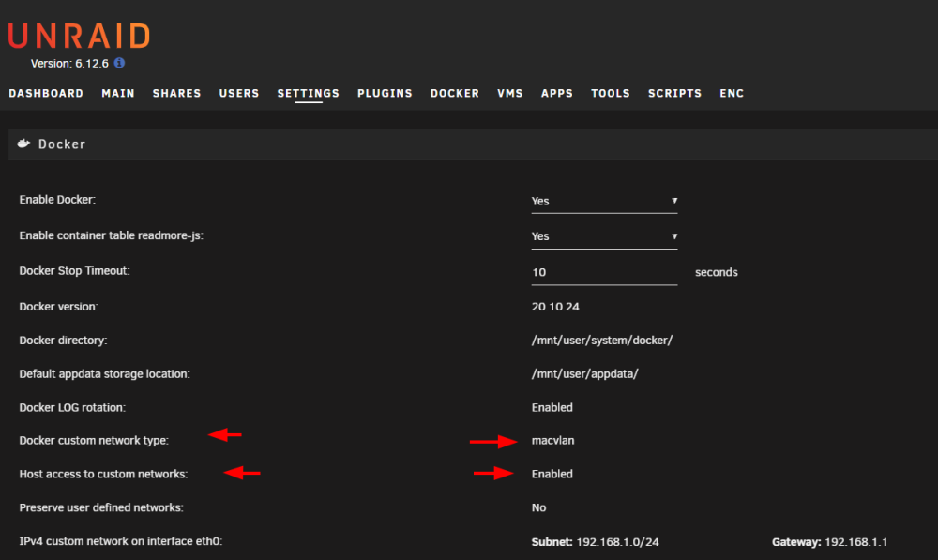This screenshot has height=560, width=938.
Task: Click the Docker Stop Timeout label
Action: point(74,271)
